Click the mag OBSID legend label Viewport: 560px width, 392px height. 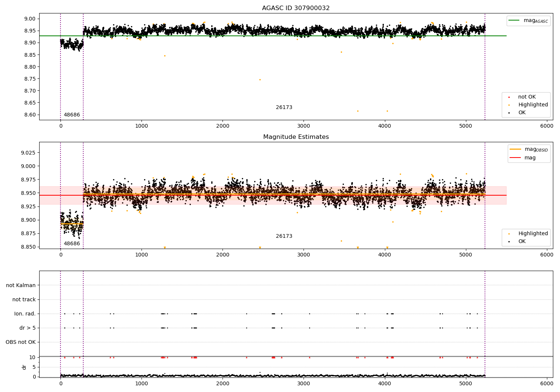tap(536, 149)
